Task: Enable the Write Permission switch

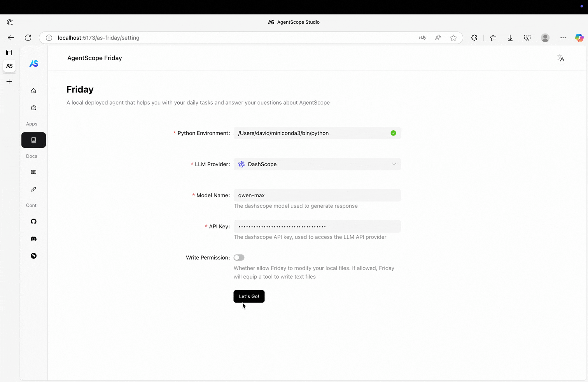Action: (x=239, y=258)
